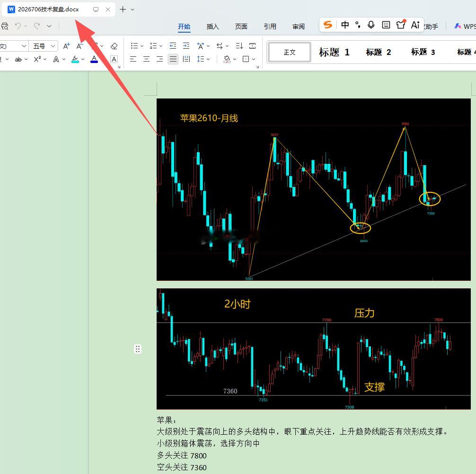This screenshot has height=474, width=476.
Task: Switch to 页面 ribbon tab
Action: point(241,27)
